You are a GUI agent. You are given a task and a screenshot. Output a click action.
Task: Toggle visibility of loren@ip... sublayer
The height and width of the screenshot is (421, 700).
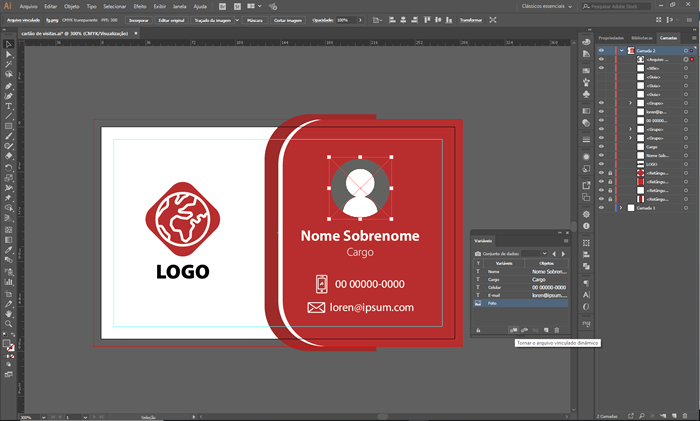point(601,112)
